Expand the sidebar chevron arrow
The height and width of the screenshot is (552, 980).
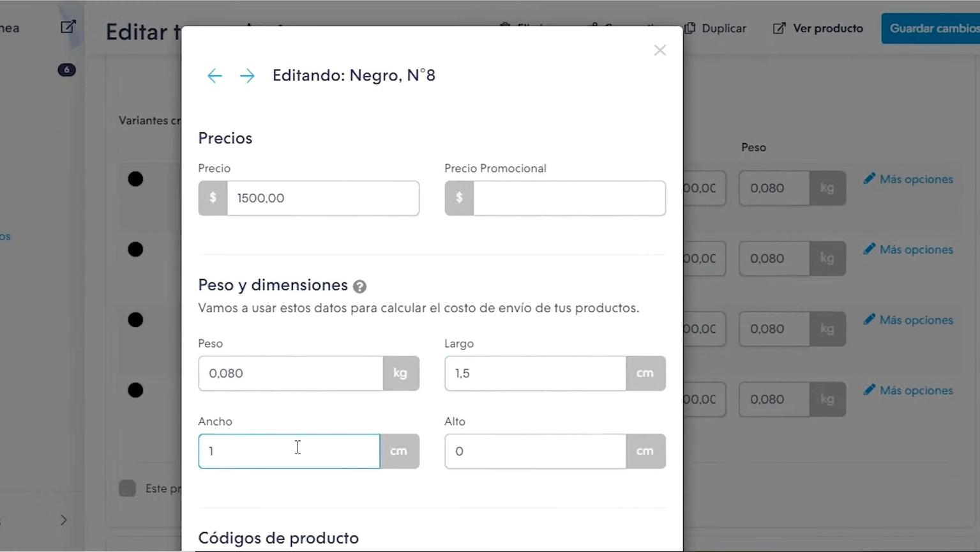tap(63, 520)
